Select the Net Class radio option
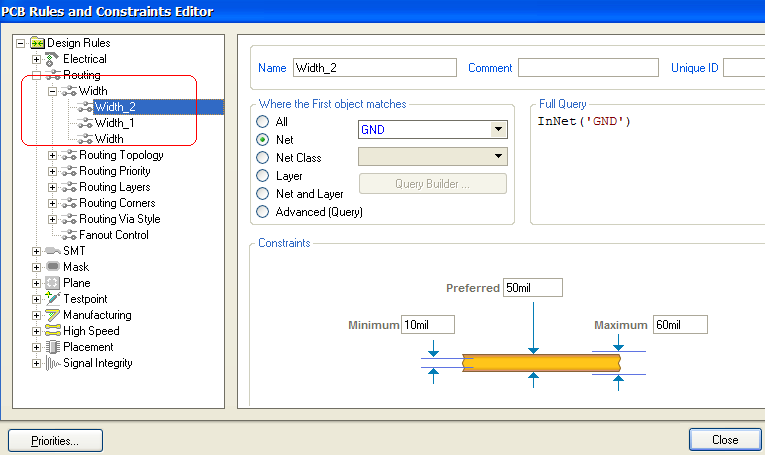Image resolution: width=765 pixels, height=455 pixels. [x=264, y=158]
